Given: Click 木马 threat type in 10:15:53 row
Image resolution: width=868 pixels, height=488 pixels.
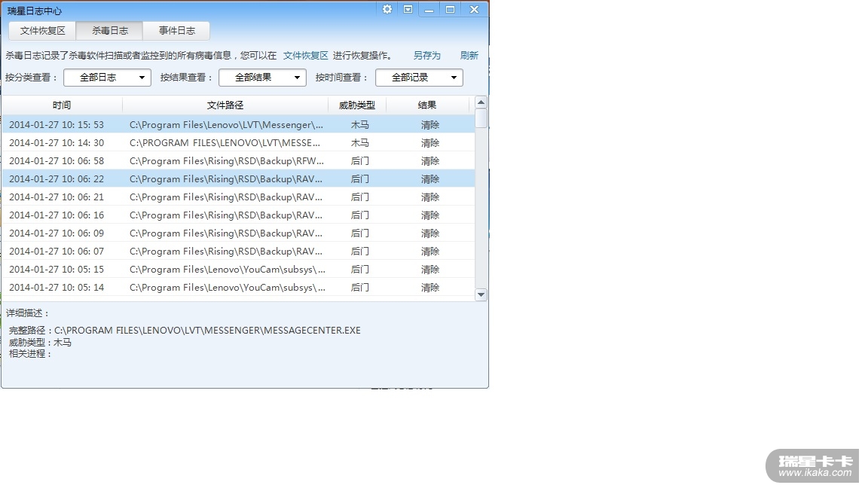Looking at the screenshot, I should click(x=360, y=124).
